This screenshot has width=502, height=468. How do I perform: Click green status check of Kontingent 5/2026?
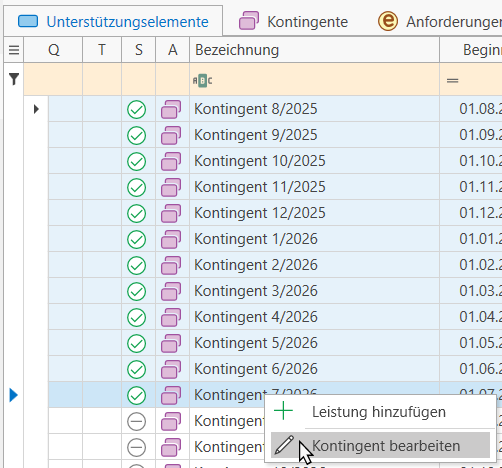[136, 343]
